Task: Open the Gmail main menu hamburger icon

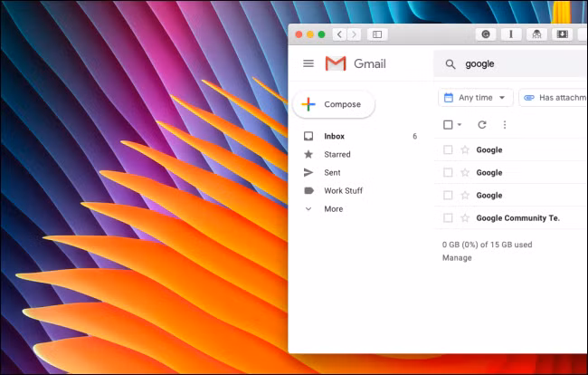Action: pyautogui.click(x=308, y=63)
